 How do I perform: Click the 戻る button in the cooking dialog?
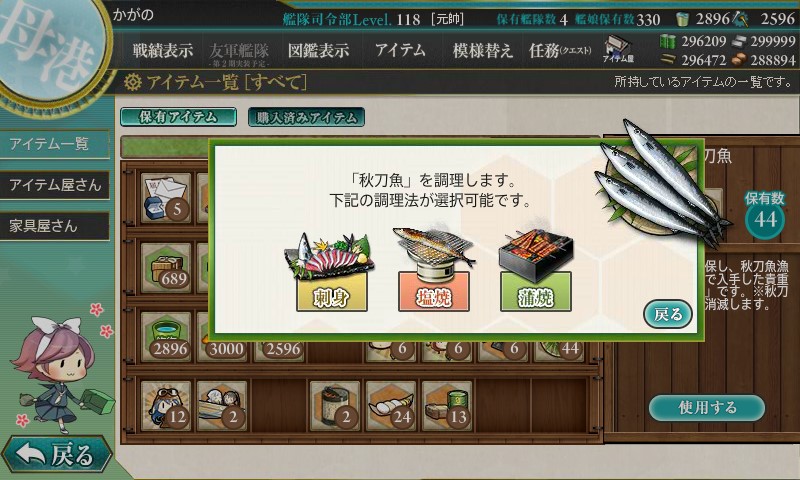(x=667, y=314)
